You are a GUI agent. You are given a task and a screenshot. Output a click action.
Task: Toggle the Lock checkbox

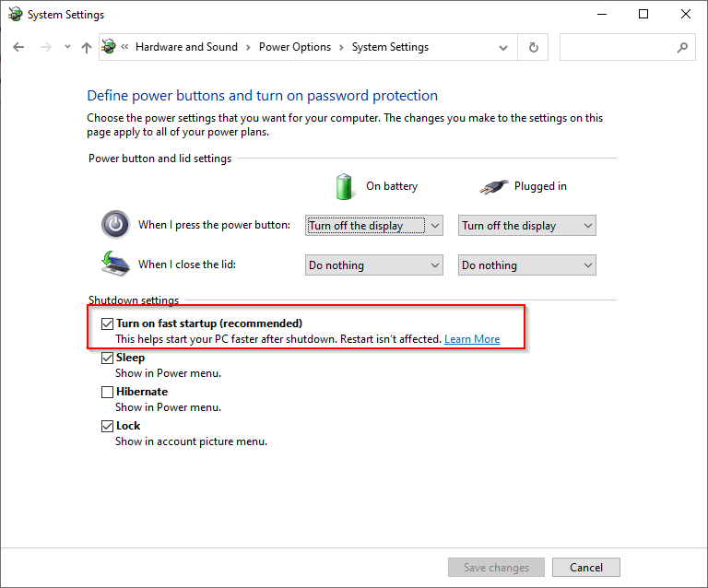coord(107,426)
